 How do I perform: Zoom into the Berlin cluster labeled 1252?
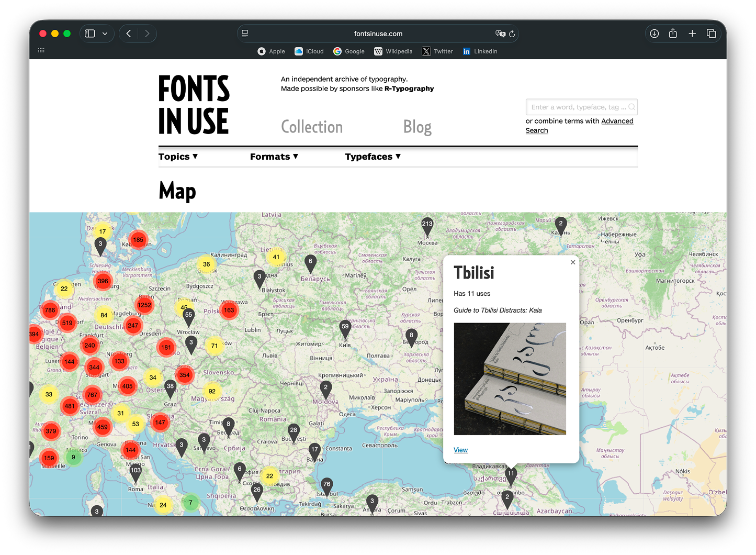(x=144, y=305)
